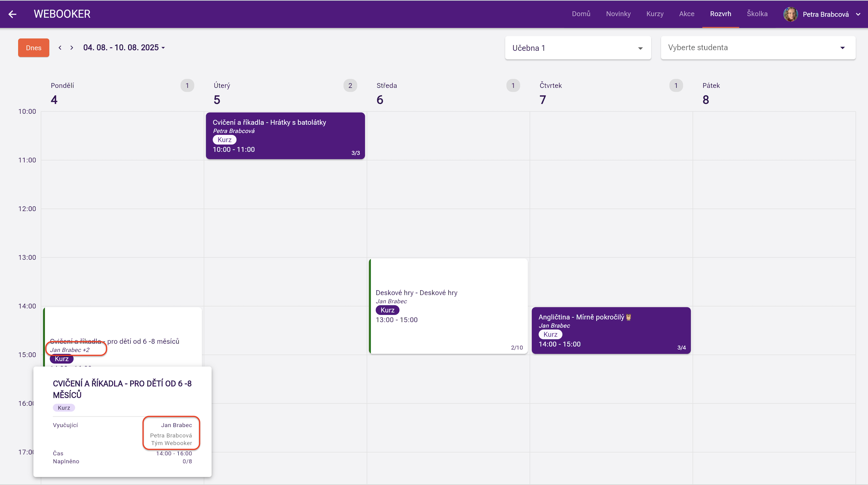This screenshot has width=868, height=485.
Task: Click the WEBOOKER logo text
Action: (x=62, y=14)
